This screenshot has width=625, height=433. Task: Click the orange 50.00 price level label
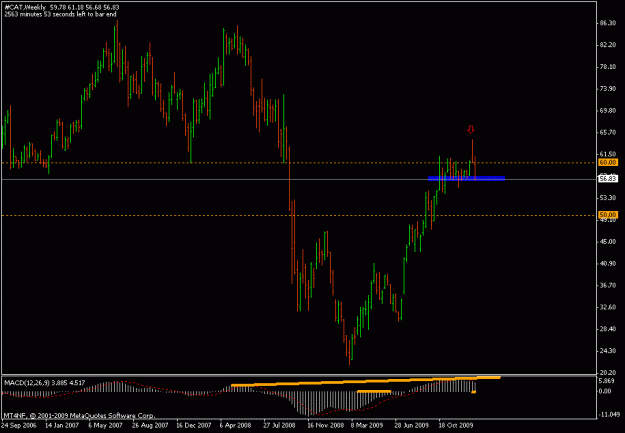(x=608, y=215)
